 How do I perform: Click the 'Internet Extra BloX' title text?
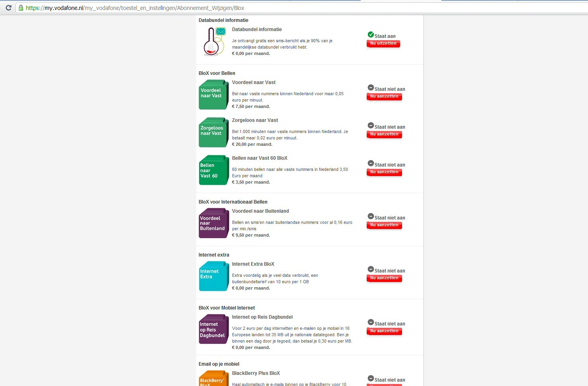click(253, 264)
